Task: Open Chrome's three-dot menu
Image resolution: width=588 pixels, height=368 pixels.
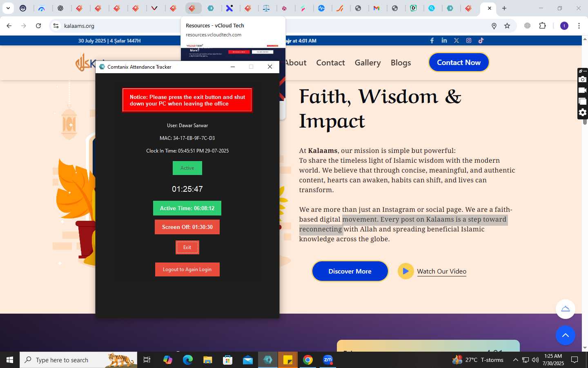Action: (x=579, y=26)
